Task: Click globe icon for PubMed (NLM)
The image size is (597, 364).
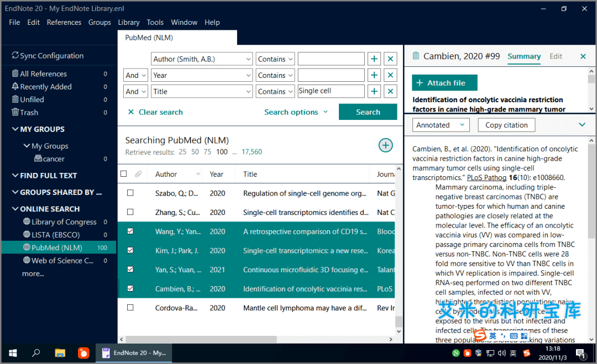Action: point(27,247)
